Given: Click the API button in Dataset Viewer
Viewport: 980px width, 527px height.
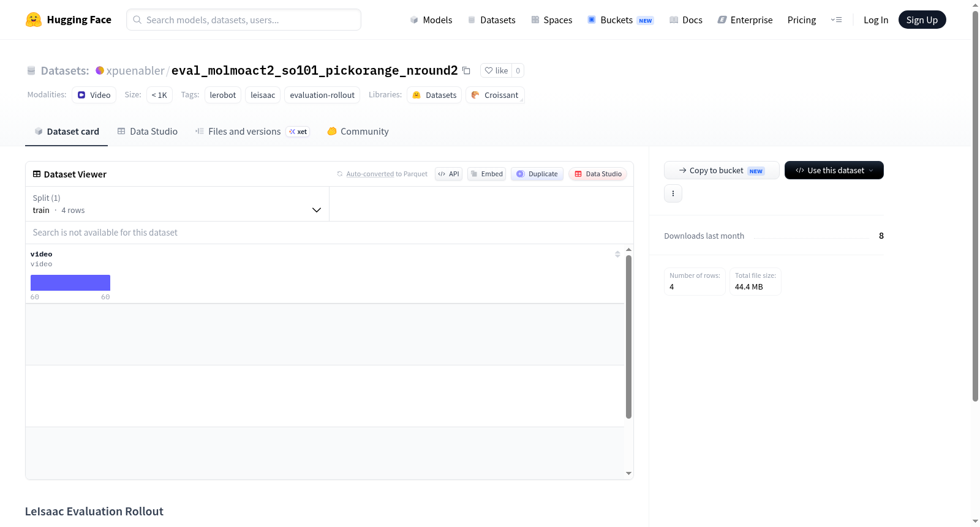Looking at the screenshot, I should [448, 174].
